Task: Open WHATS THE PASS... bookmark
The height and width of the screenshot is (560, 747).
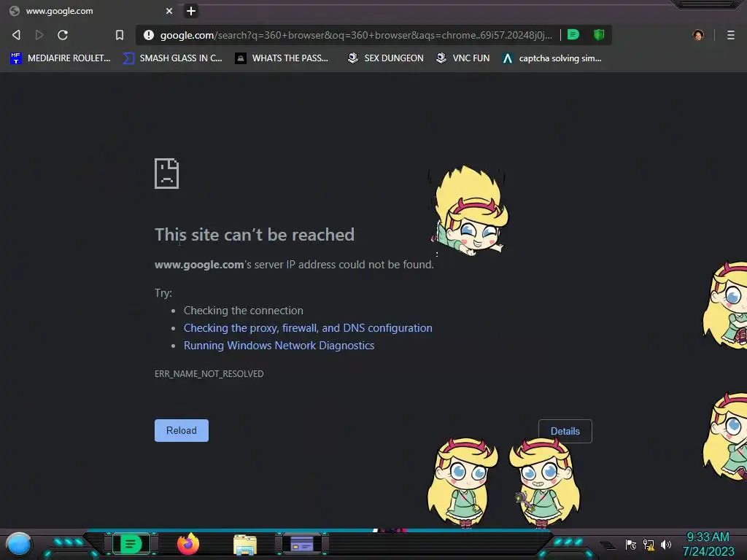Action: pyautogui.click(x=282, y=58)
